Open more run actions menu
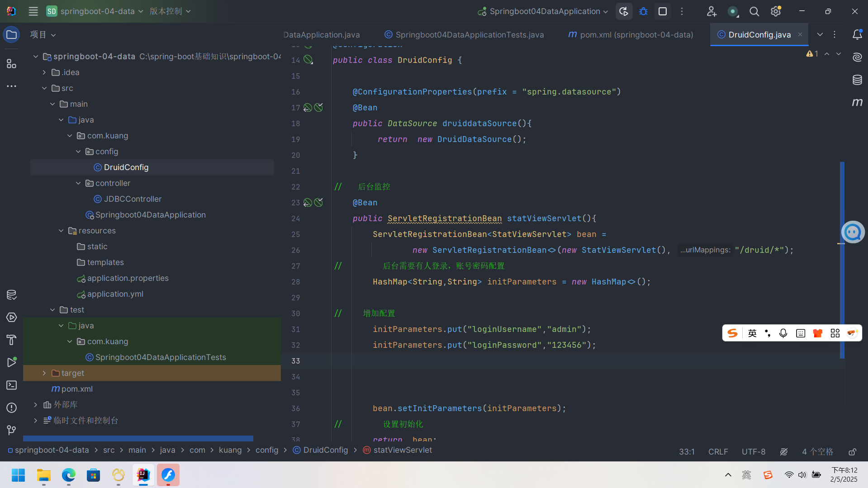Image resolution: width=868 pixels, height=488 pixels. point(682,11)
